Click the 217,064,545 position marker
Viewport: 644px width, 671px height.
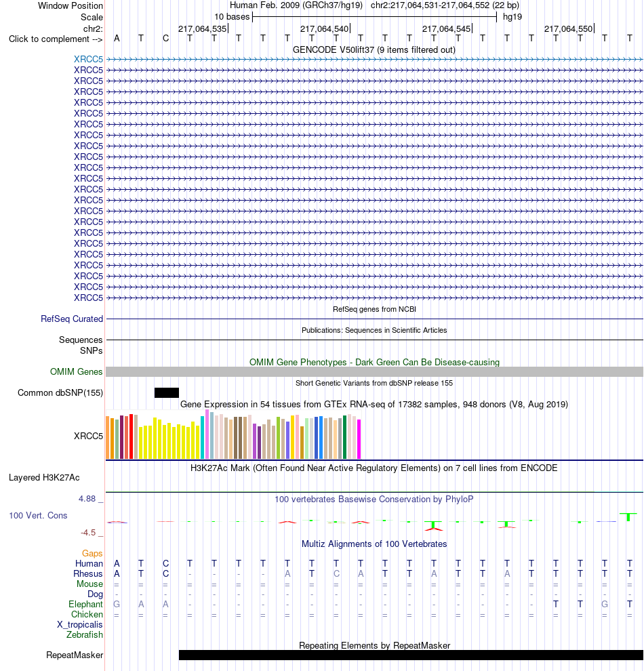click(x=447, y=28)
